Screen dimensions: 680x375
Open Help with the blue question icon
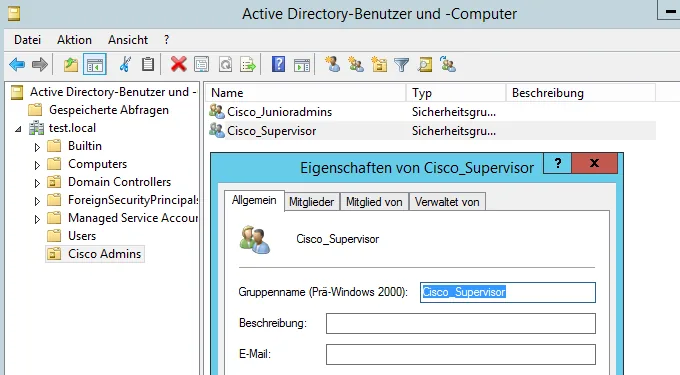tap(278, 65)
